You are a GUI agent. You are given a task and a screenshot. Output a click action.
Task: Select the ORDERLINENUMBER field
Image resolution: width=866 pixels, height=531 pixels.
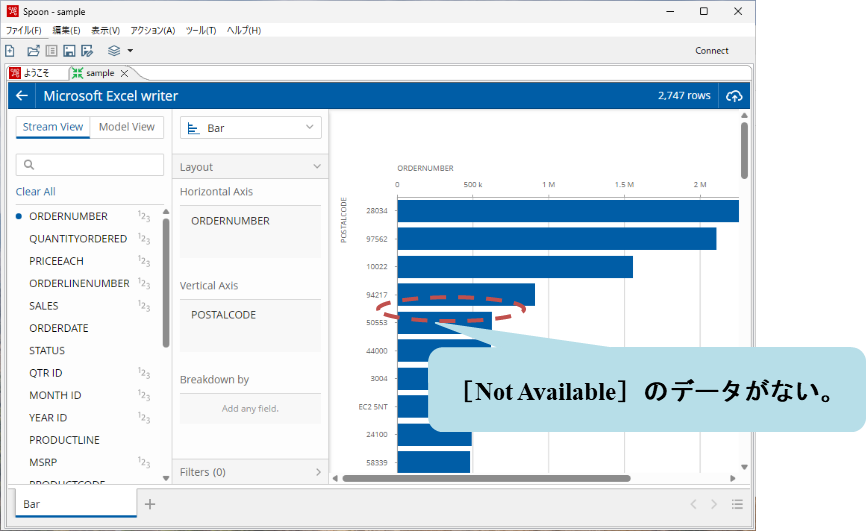coord(79,283)
